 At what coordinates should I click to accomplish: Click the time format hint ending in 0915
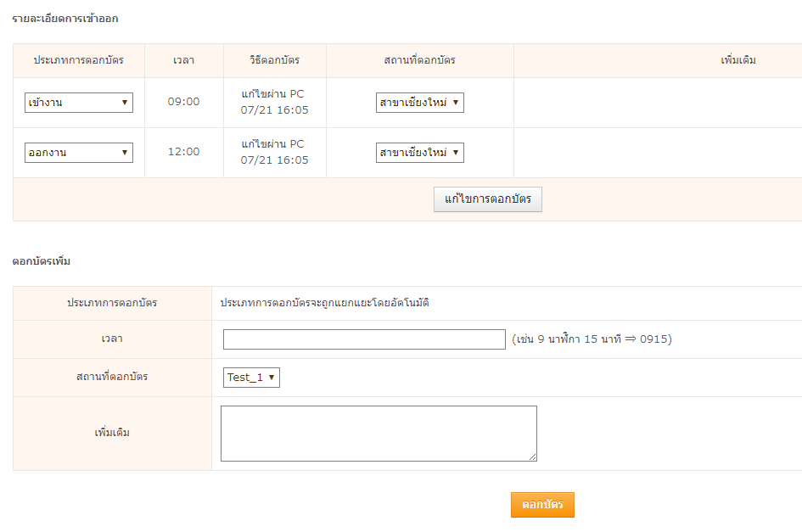592,339
